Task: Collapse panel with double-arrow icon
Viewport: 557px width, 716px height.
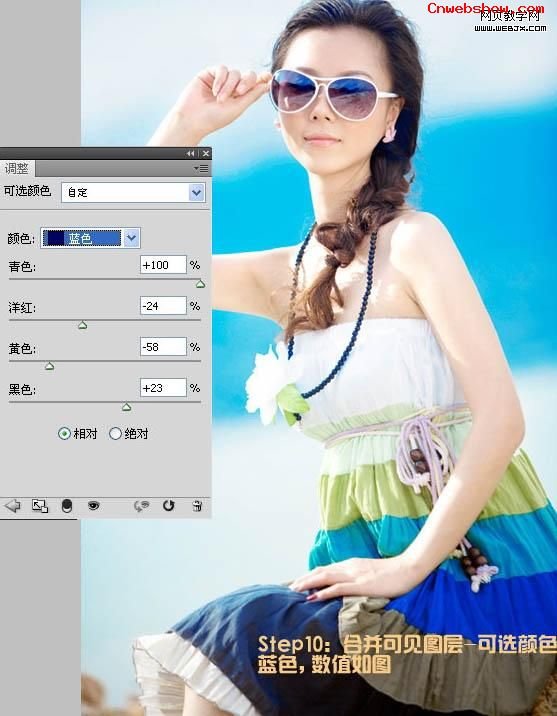Action: (x=190, y=153)
